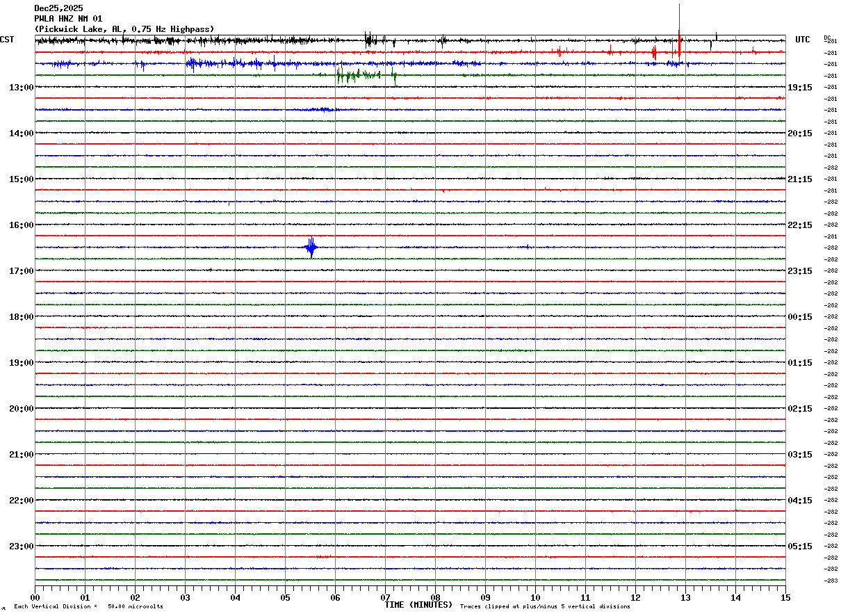Click the Dec25,2025 date header
The height and width of the screenshot is (616, 841).
58,8
